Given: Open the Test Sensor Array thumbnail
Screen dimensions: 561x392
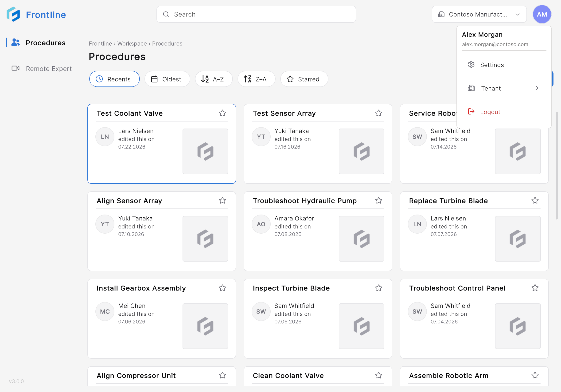Looking at the screenshot, I should coord(361,151).
